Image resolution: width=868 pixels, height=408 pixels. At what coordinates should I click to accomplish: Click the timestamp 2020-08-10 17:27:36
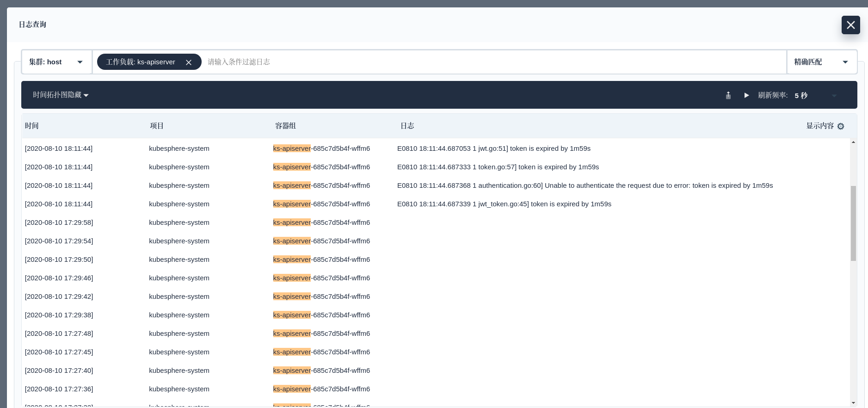pos(59,389)
